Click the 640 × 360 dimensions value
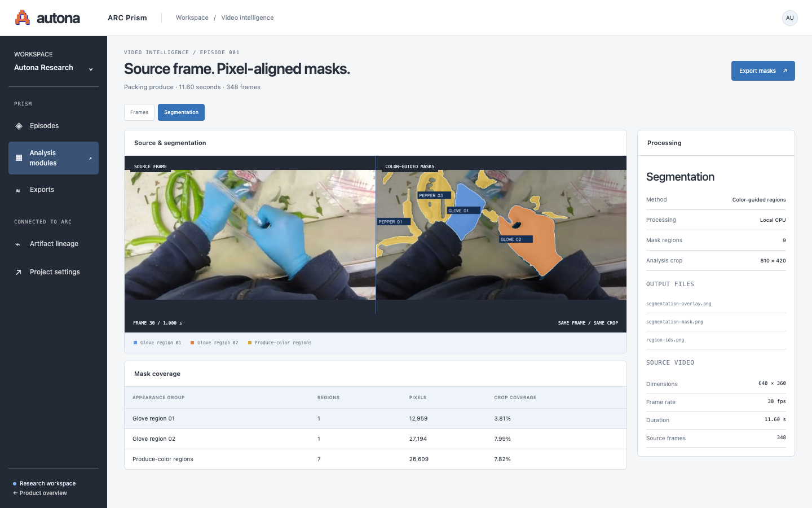The image size is (812, 508). point(772,383)
